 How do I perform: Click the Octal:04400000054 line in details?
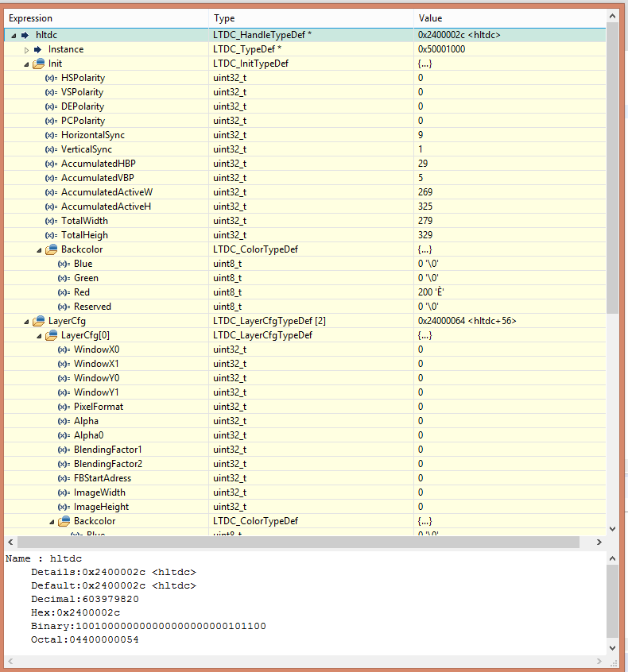pyautogui.click(x=84, y=639)
